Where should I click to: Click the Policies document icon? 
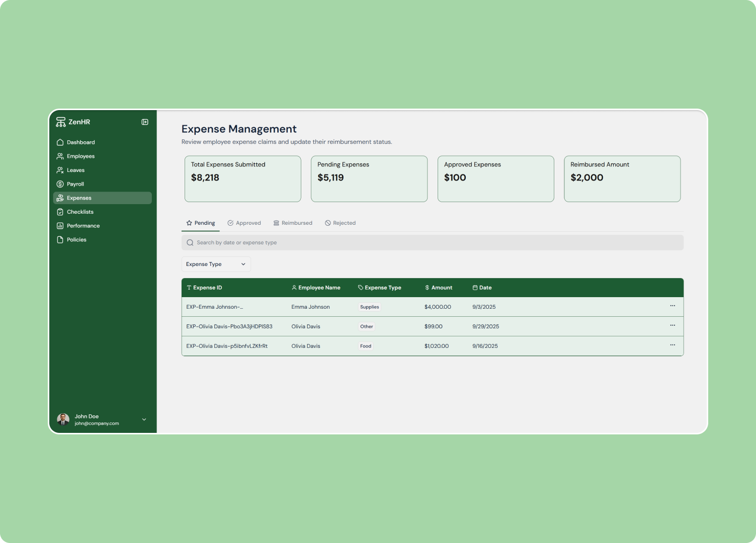[60, 240]
